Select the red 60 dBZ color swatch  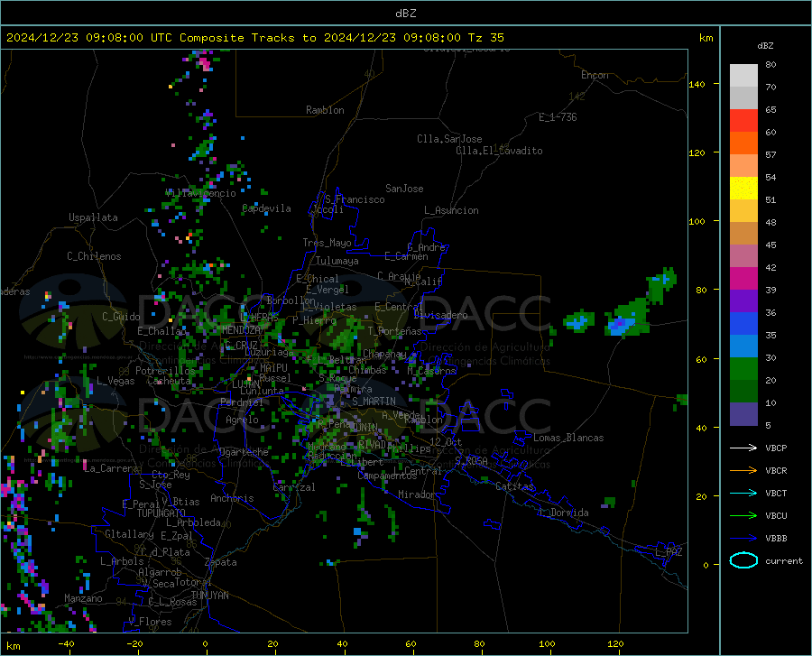point(743,121)
